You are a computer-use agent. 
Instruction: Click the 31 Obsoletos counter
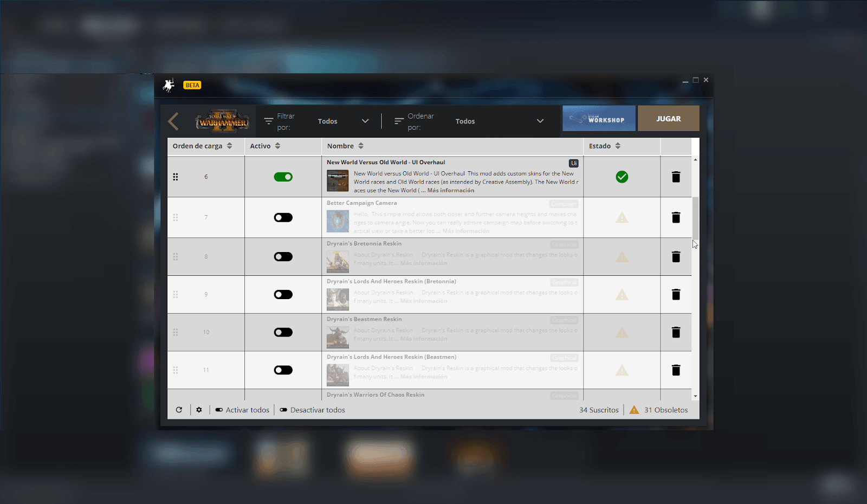click(666, 410)
